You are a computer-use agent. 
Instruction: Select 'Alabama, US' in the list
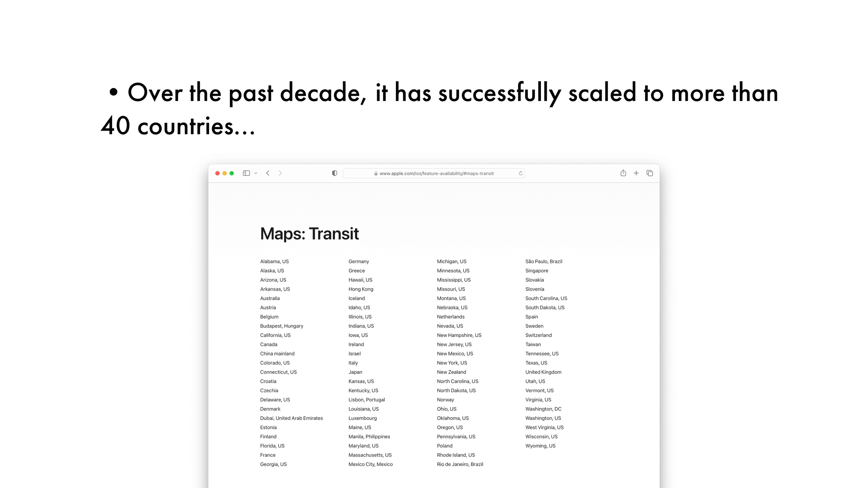click(274, 261)
